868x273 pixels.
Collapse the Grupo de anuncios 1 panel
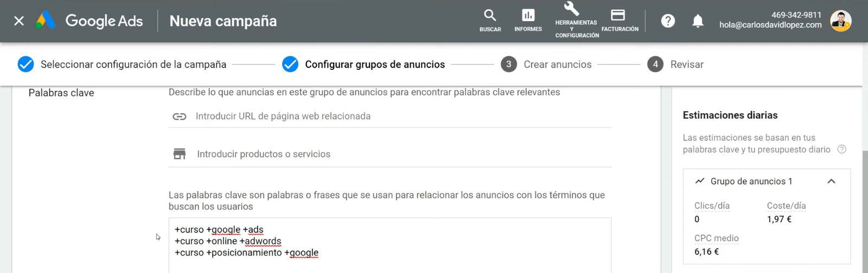831,181
